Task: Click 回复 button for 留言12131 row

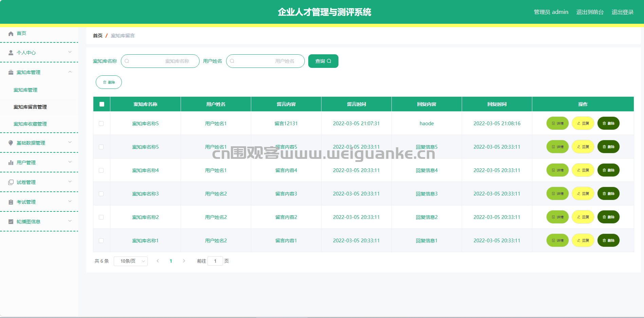Action: [x=583, y=123]
